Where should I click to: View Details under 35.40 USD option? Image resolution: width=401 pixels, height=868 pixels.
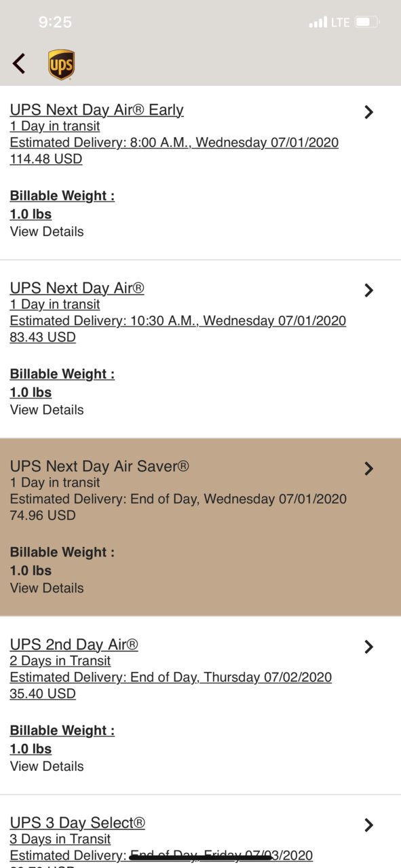[x=47, y=766]
